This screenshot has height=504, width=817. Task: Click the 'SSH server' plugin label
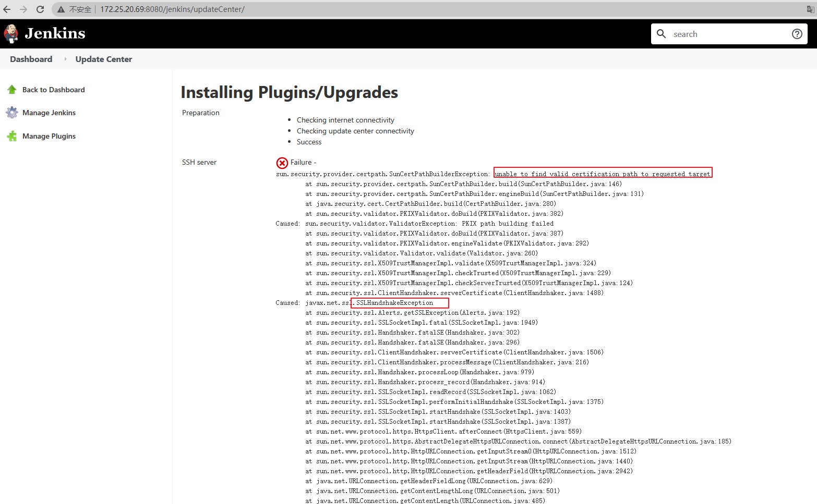coord(199,162)
